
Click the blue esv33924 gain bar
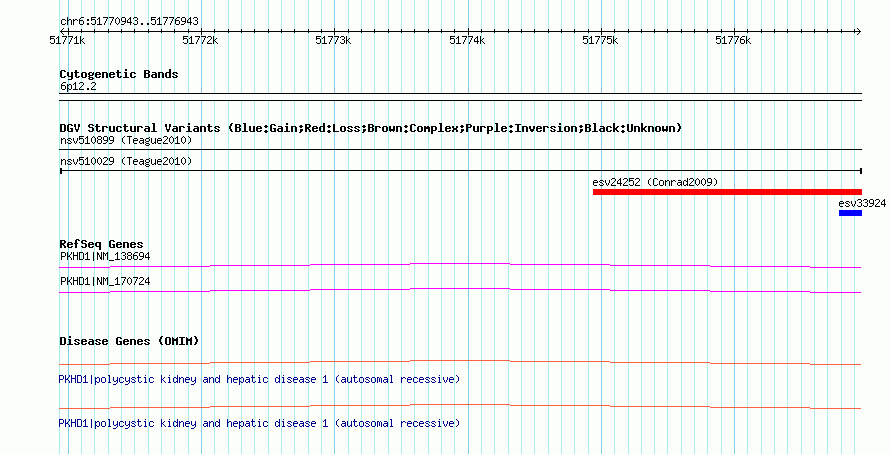tap(850, 213)
